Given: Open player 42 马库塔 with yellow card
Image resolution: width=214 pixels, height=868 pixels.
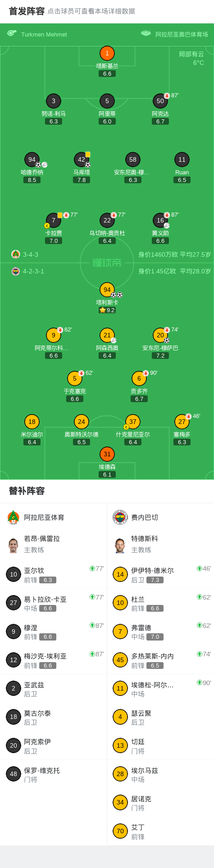Looking at the screenshot, I should [82, 159].
